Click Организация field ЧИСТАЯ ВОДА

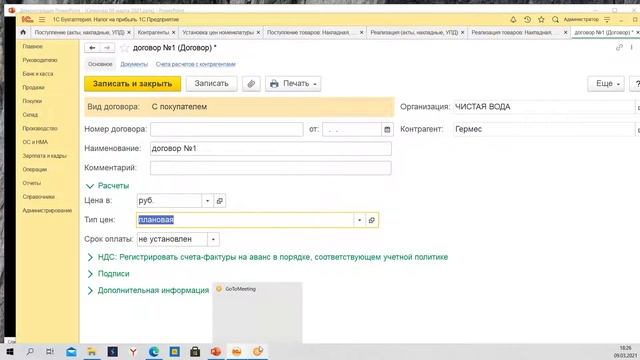coord(544,107)
